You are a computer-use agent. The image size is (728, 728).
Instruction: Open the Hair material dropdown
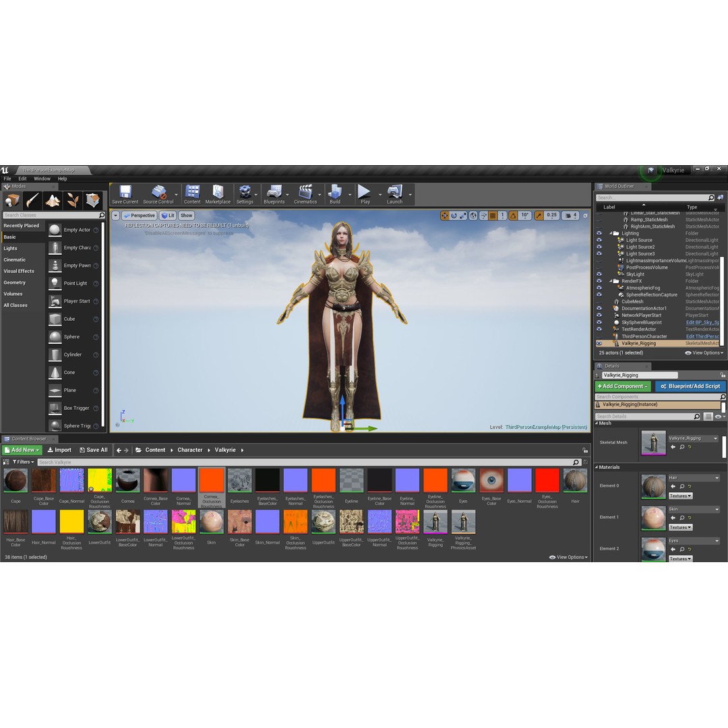coord(694,478)
